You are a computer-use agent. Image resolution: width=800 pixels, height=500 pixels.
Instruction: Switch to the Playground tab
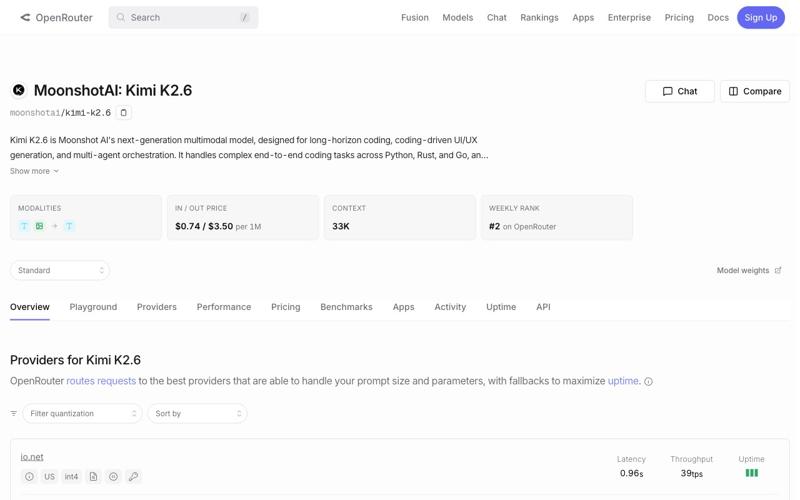click(x=93, y=307)
